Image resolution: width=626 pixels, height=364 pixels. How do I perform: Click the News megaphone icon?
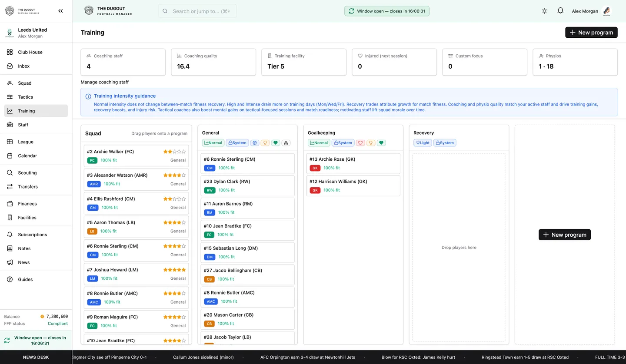[10, 262]
